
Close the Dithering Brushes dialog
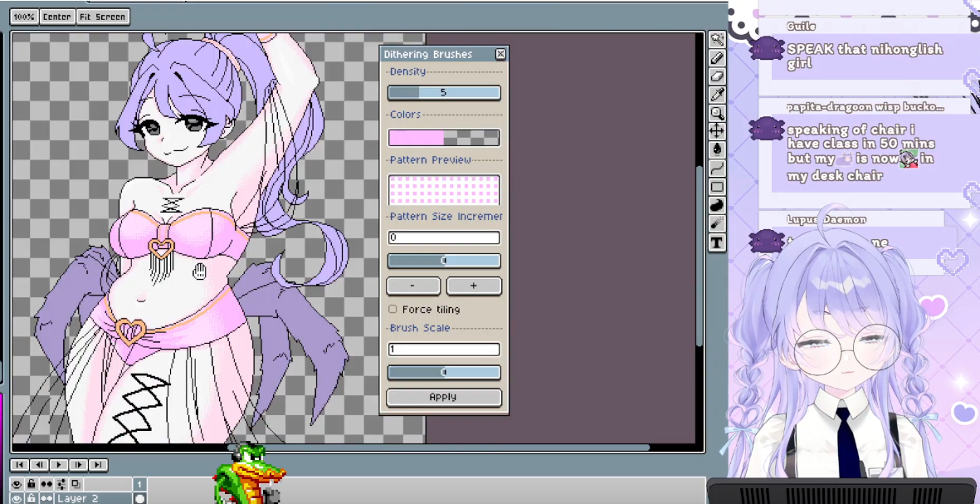500,55
